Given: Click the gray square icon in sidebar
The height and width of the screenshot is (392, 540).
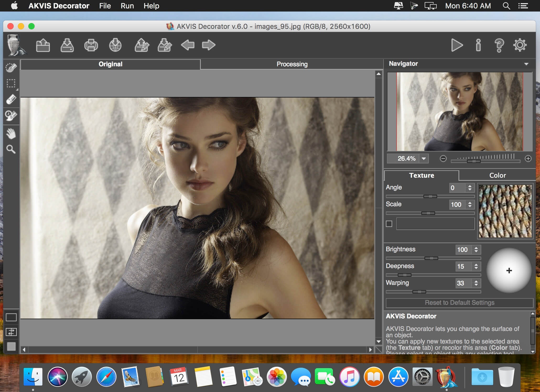Looking at the screenshot, I should tap(11, 346).
